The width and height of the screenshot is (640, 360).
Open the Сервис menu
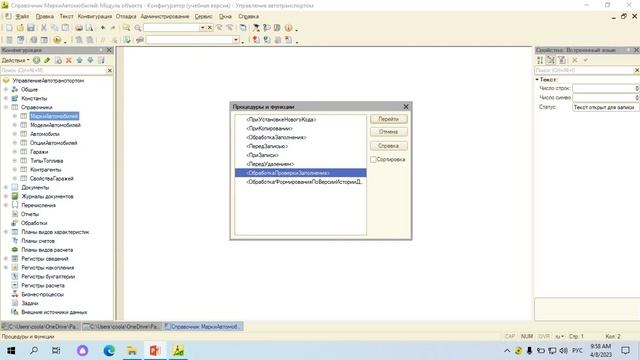203,16
